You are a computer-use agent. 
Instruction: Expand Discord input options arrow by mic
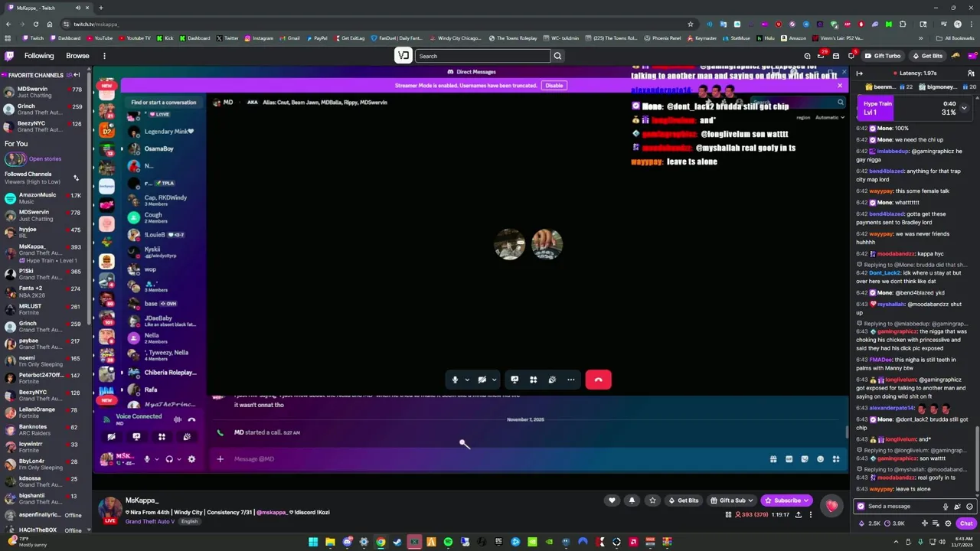click(155, 459)
